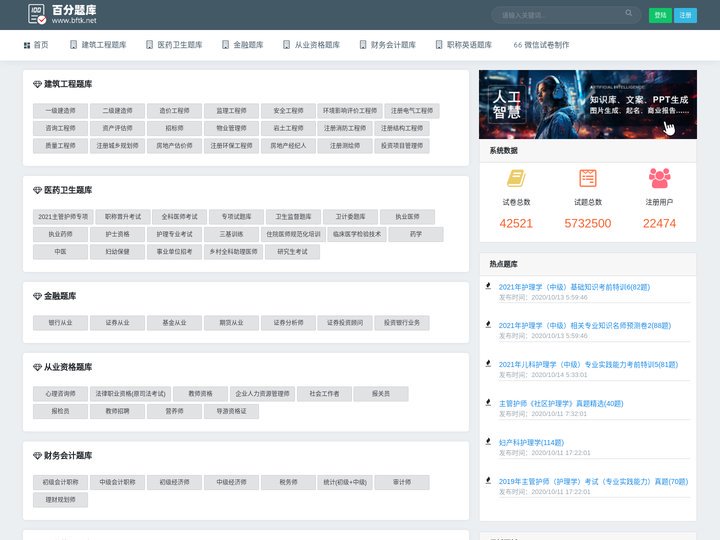720x540 pixels.
Task: Open the 护士资格 category
Action: pos(117,234)
